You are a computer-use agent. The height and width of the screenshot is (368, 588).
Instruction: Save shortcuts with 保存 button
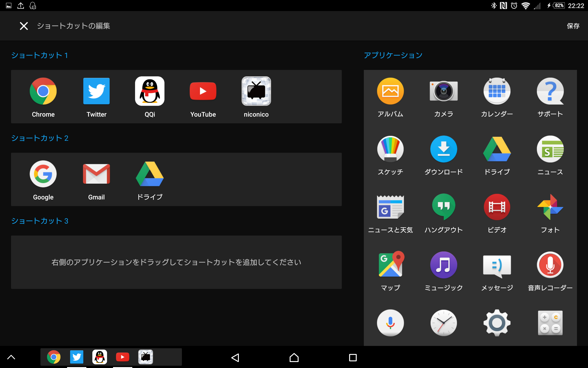pyautogui.click(x=573, y=26)
